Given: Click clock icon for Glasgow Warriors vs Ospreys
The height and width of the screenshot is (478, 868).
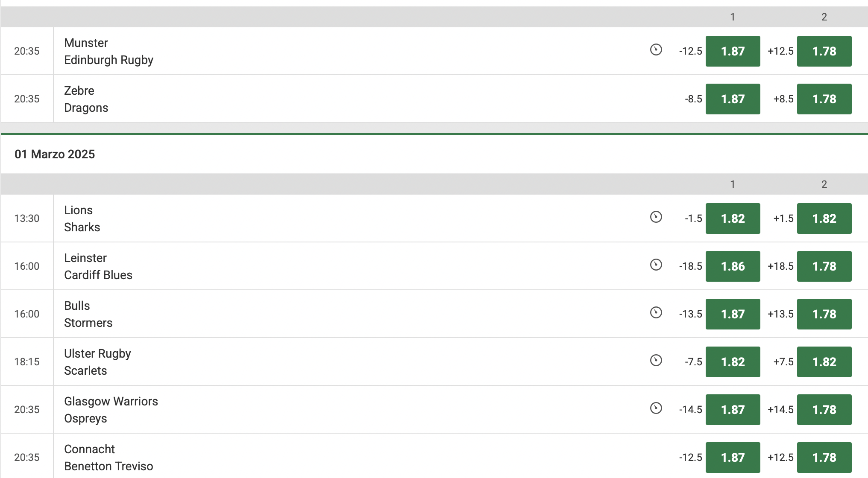Looking at the screenshot, I should [x=656, y=408].
